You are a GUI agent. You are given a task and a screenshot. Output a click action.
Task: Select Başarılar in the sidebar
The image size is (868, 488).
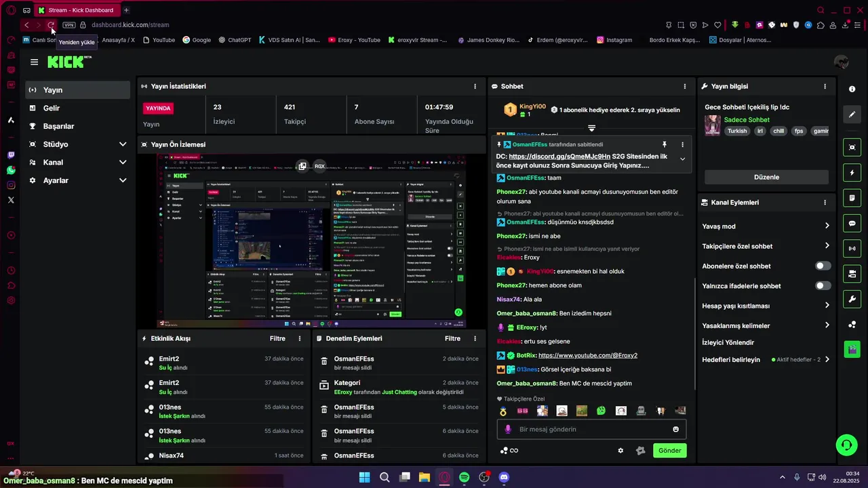point(78,126)
